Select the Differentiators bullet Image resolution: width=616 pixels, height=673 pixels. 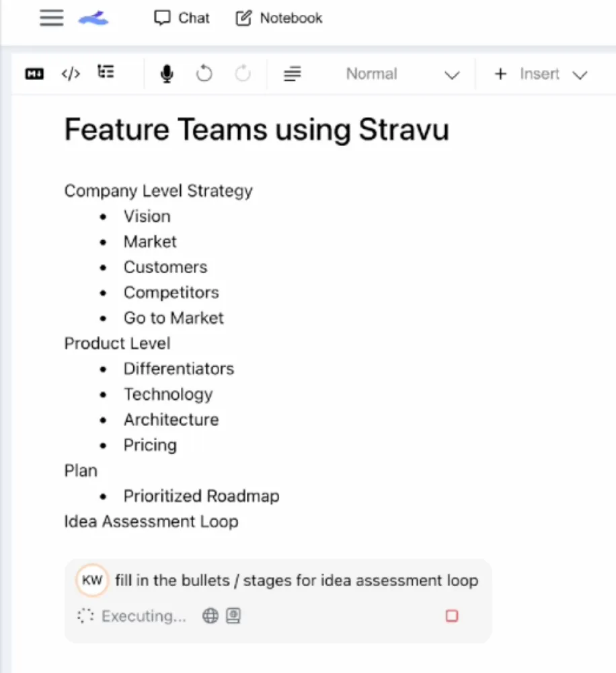179,369
